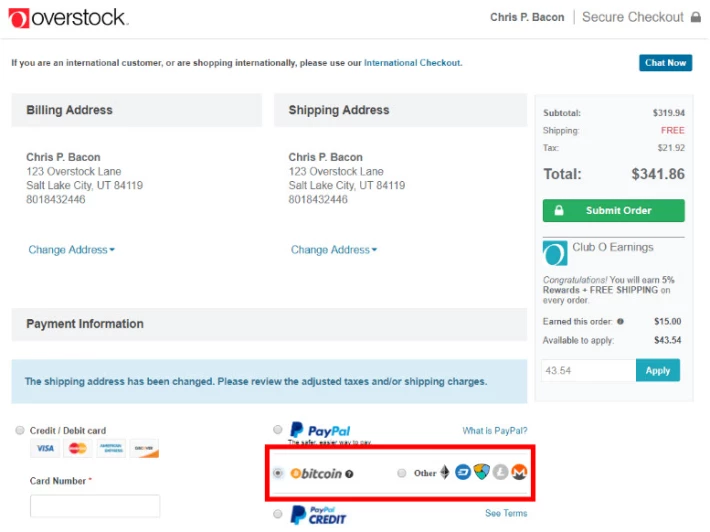Open the What is PayPal? link
This screenshot has width=710, height=532.
494,431
